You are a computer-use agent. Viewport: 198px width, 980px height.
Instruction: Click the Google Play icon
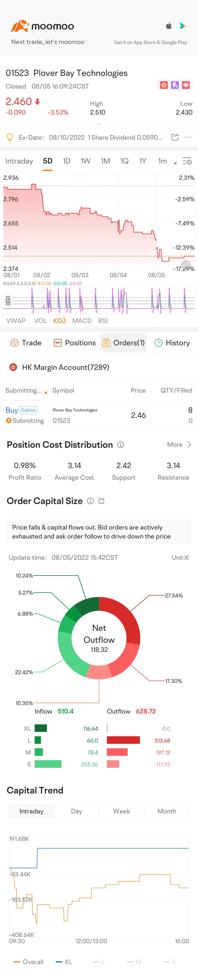(183, 26)
